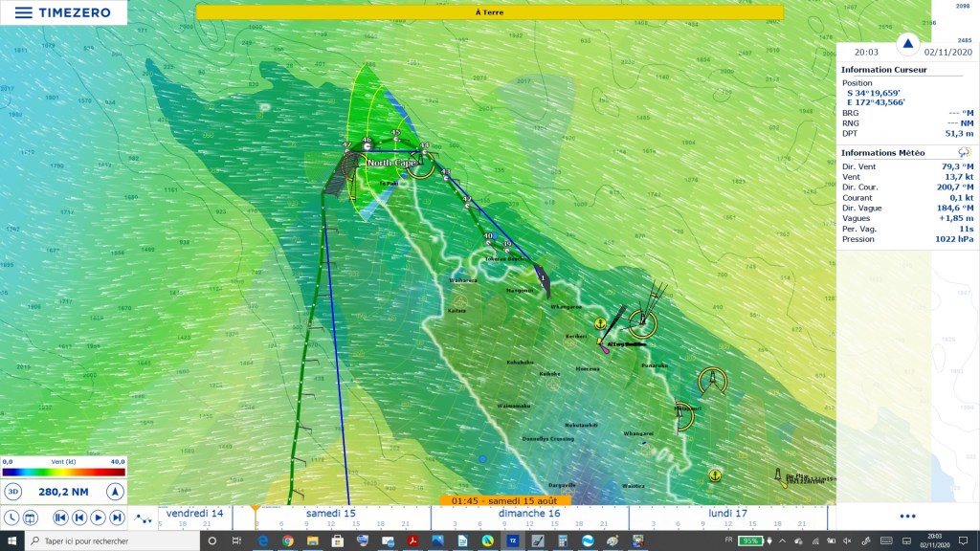Click the wind speed color scale bar

click(x=63, y=472)
